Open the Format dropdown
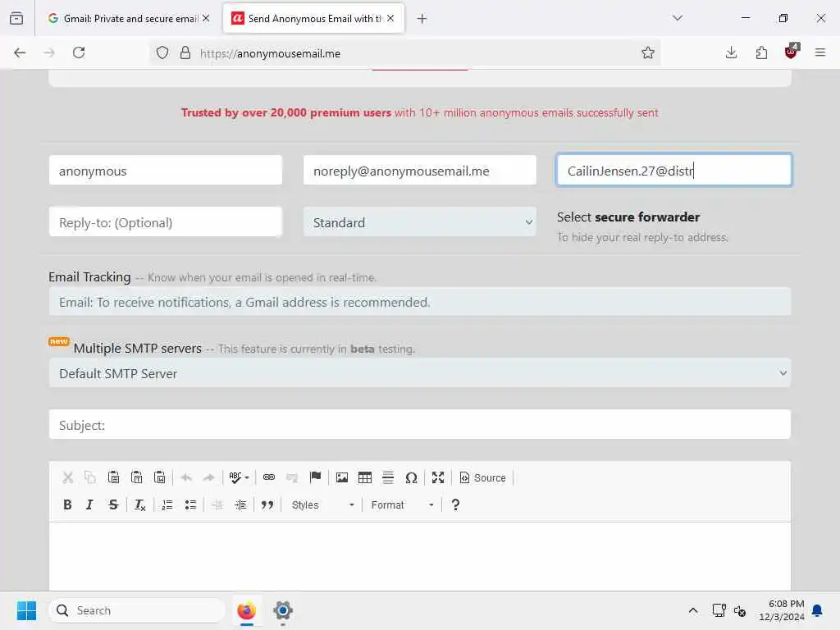The image size is (840, 630). point(402,504)
